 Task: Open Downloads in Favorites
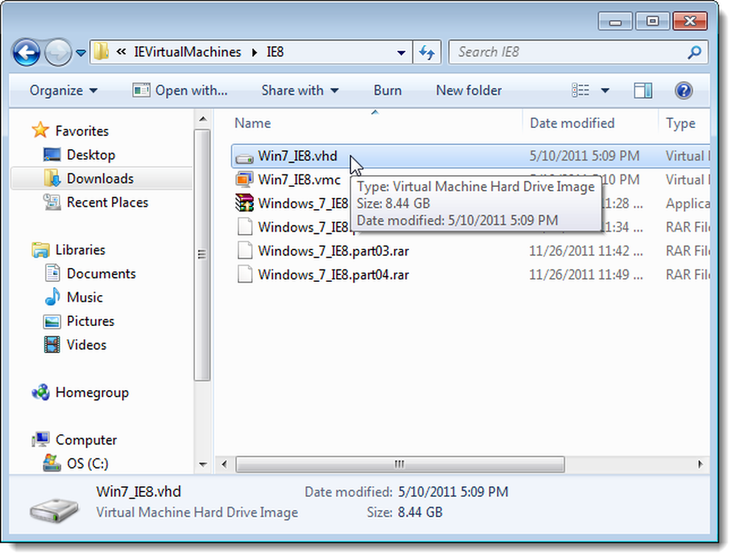[x=100, y=178]
